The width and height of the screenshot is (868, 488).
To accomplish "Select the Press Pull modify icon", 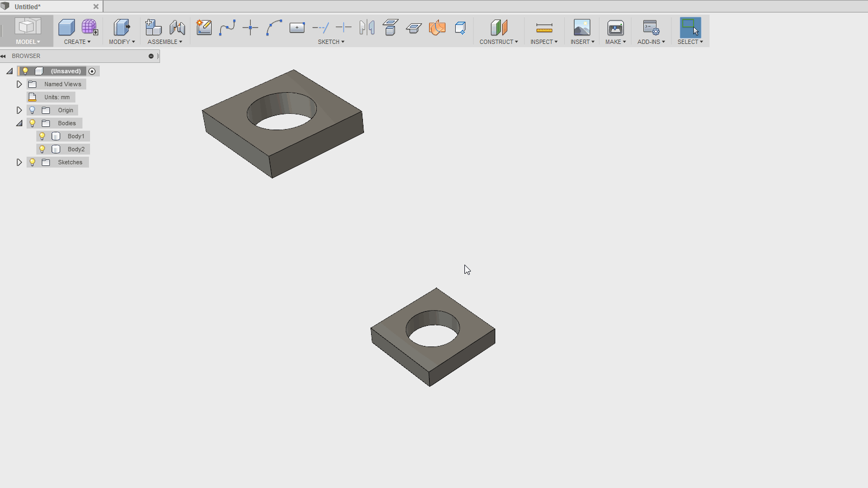I will coord(122,28).
